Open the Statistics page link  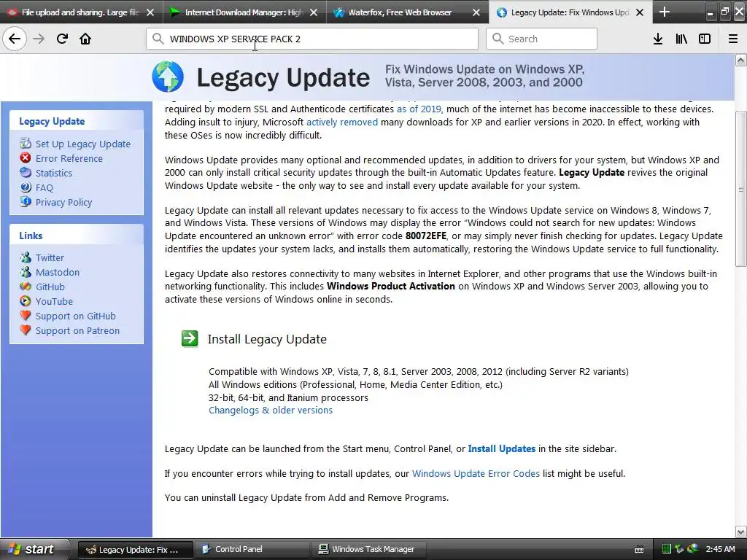(54, 173)
